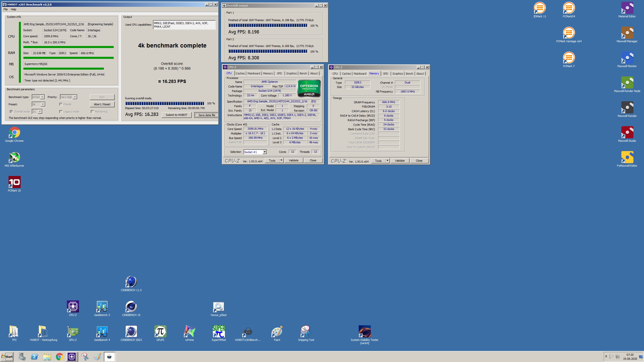Enable the Legacy mode checkbox
Screen dimensions: 644x362
click(x=61, y=112)
